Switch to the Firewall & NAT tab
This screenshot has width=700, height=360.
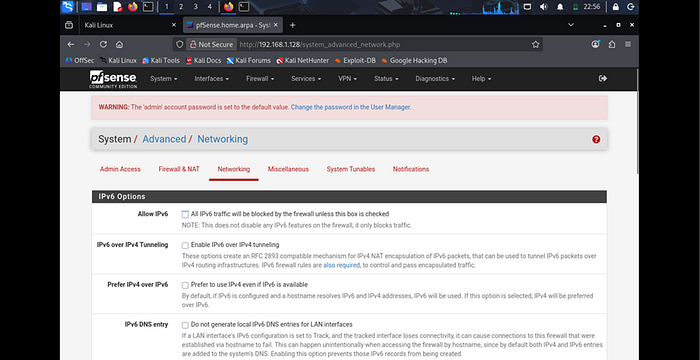point(179,169)
